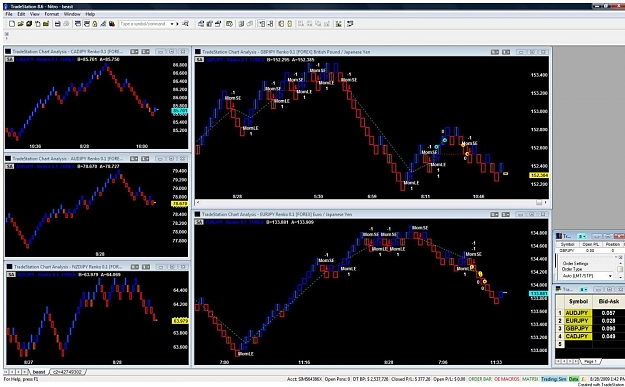Open symbol link dropdown in positions panel
This screenshot has width=625, height=387.
click(x=582, y=236)
